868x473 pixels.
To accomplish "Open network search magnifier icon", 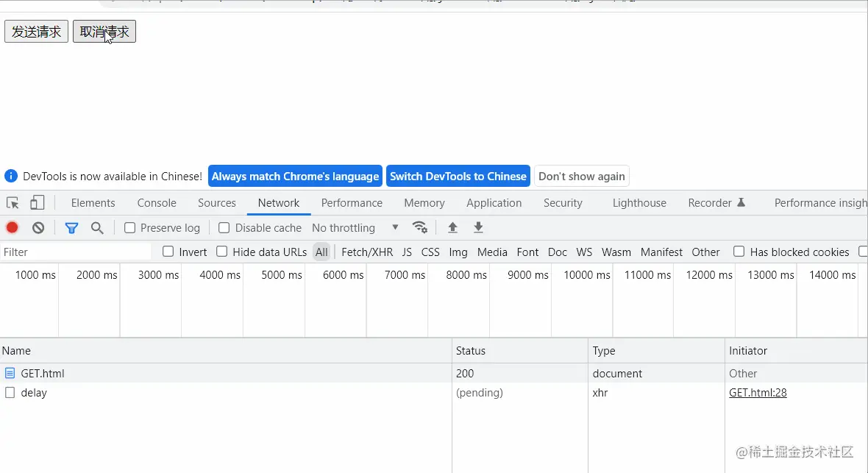I will pos(97,227).
